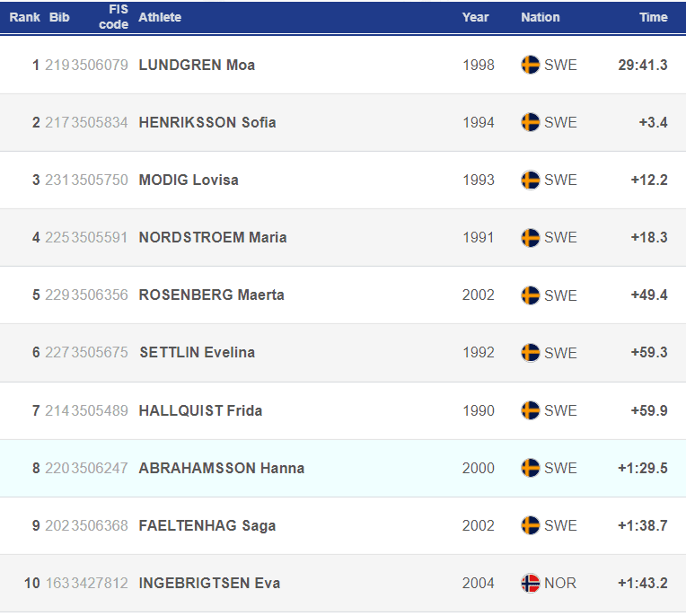
Task: Click FIS code 3505750 for Modig
Action: click(x=100, y=180)
